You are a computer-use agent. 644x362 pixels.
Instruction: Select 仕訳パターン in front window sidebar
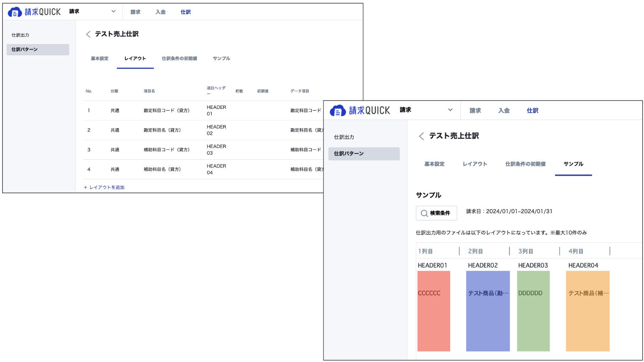click(x=364, y=154)
